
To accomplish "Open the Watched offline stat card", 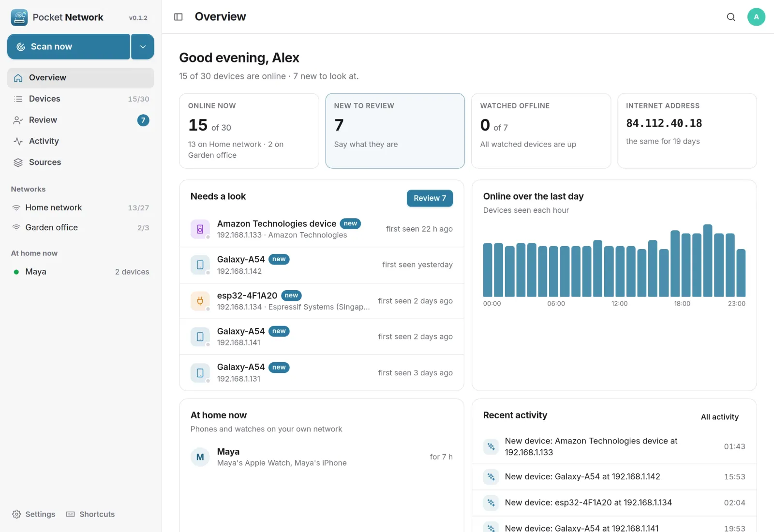I will tap(541, 131).
